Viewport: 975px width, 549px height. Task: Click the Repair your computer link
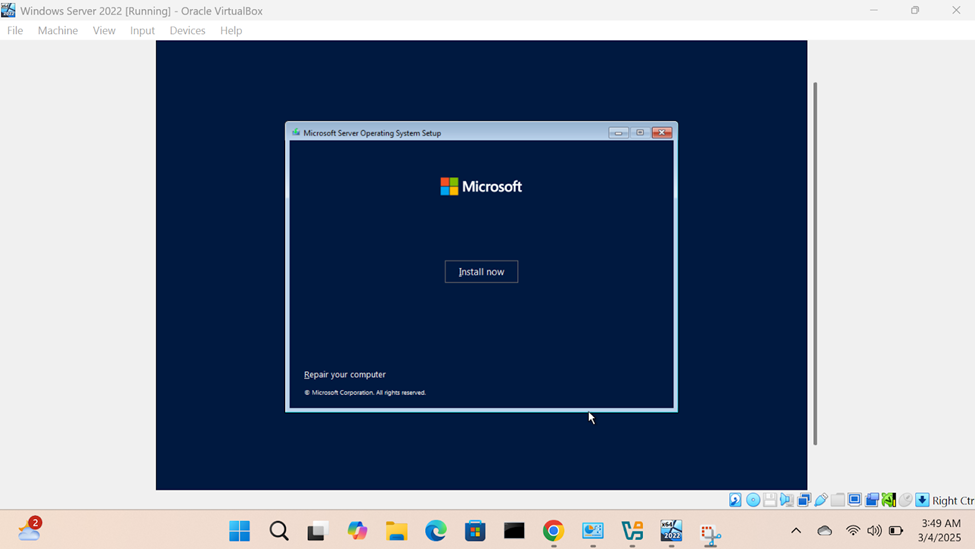[x=344, y=374]
